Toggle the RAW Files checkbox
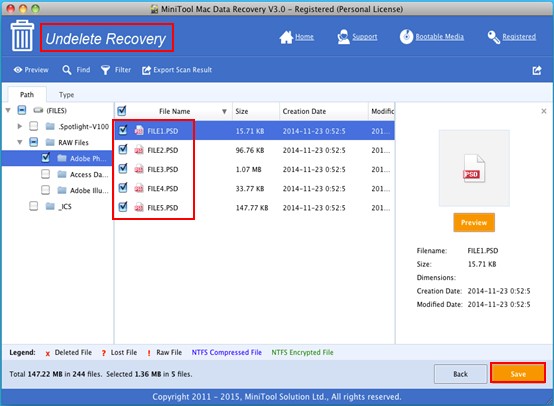The width and height of the screenshot is (554, 406). 34,142
